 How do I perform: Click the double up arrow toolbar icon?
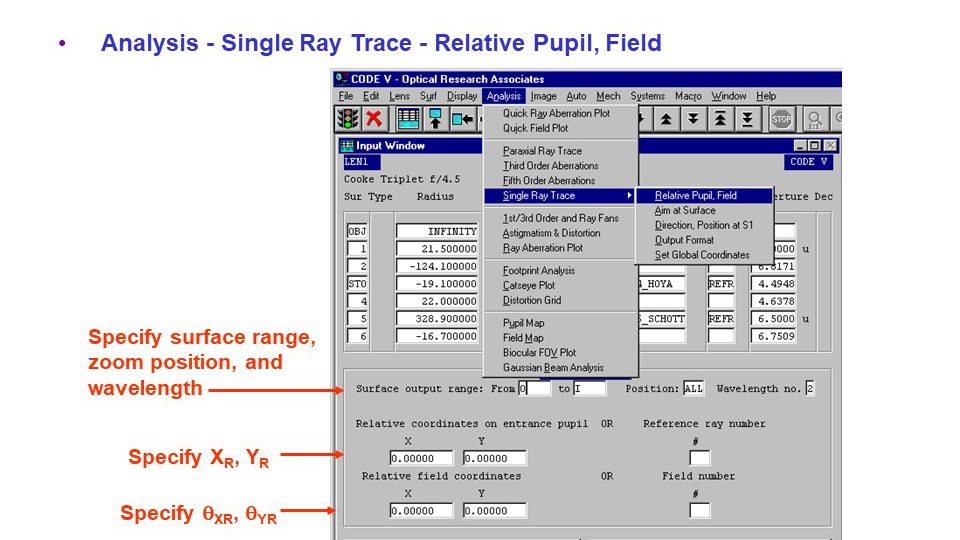coord(666,119)
